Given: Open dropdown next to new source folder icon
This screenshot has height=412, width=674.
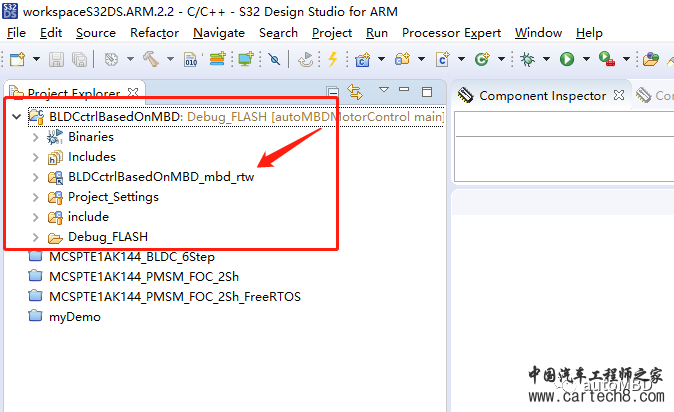Looking at the screenshot, I should tap(421, 59).
